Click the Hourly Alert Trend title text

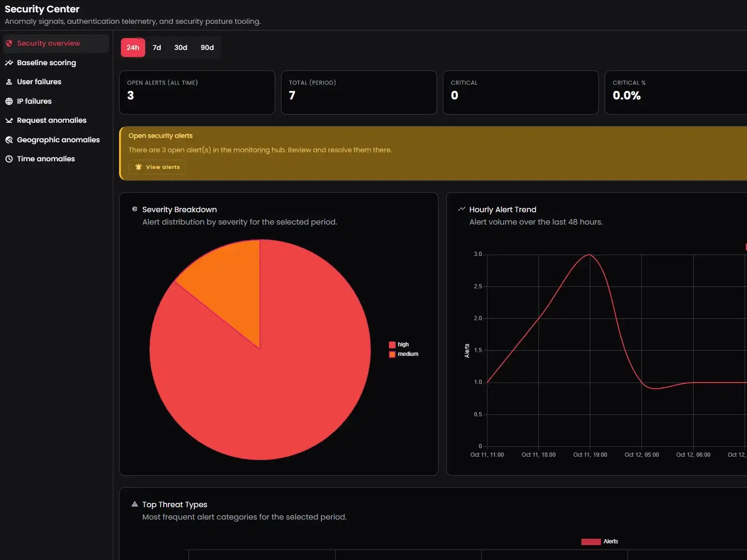pyautogui.click(x=503, y=209)
